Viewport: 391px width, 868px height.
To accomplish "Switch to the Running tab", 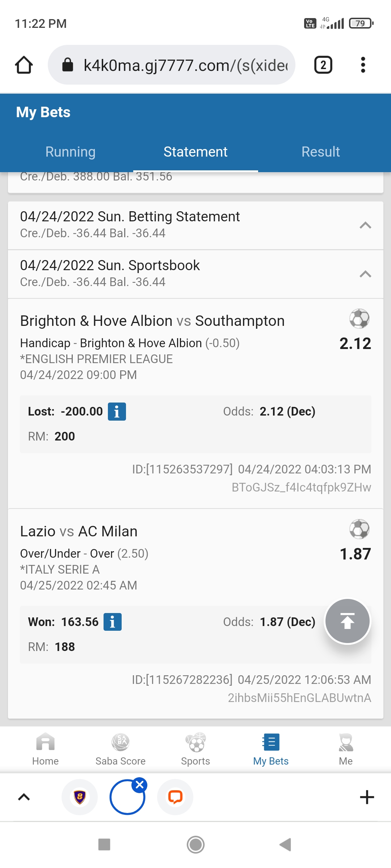I will (x=70, y=152).
